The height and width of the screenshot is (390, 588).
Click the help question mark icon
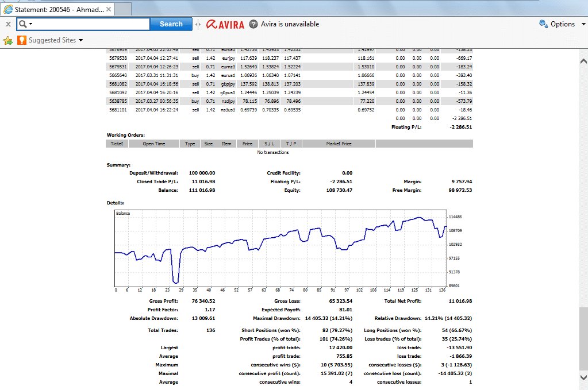[x=253, y=24]
